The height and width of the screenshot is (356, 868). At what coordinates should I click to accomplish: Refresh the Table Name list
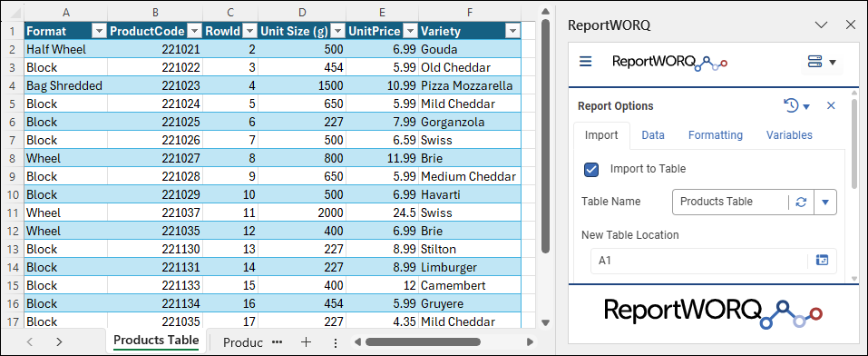point(801,202)
